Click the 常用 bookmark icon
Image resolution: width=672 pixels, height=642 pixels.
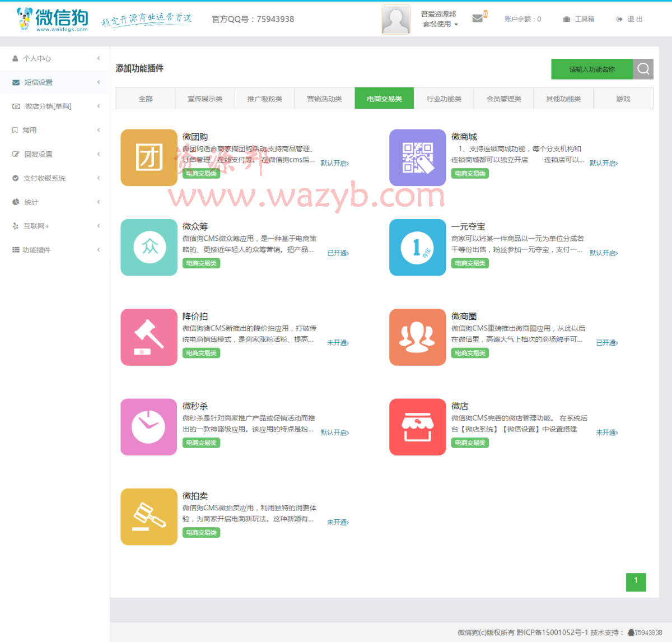click(15, 130)
